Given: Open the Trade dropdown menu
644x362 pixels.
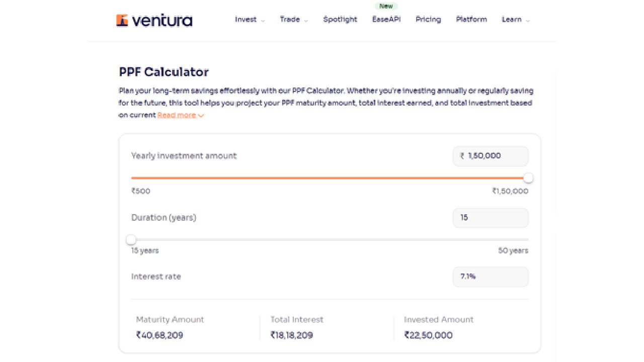Looking at the screenshot, I should [294, 20].
